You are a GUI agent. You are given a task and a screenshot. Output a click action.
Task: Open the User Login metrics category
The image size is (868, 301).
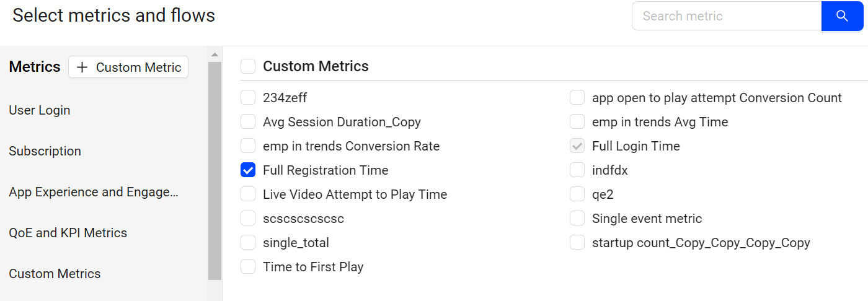point(40,110)
